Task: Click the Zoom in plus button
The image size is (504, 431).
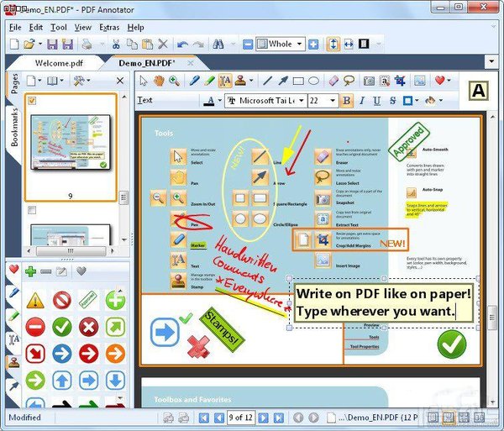Action: click(313, 44)
